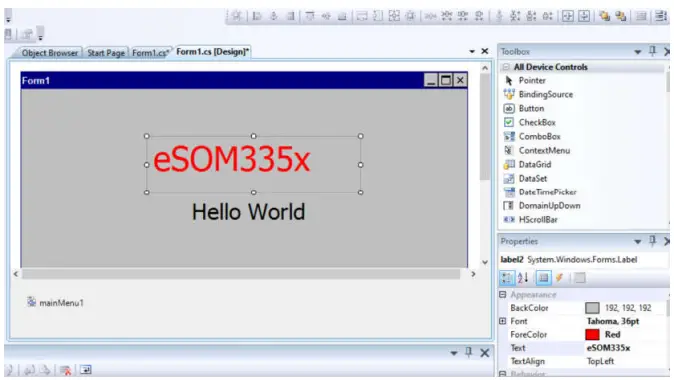Viewport: 674px width, 380px height.
Task: Toggle auto-hide pin on Toolbox panel
Action: click(x=653, y=51)
